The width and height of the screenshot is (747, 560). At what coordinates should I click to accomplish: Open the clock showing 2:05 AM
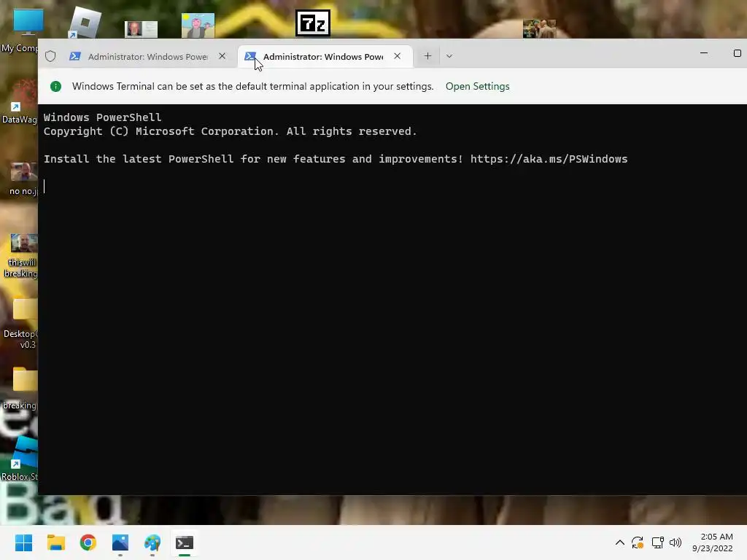coord(713,542)
